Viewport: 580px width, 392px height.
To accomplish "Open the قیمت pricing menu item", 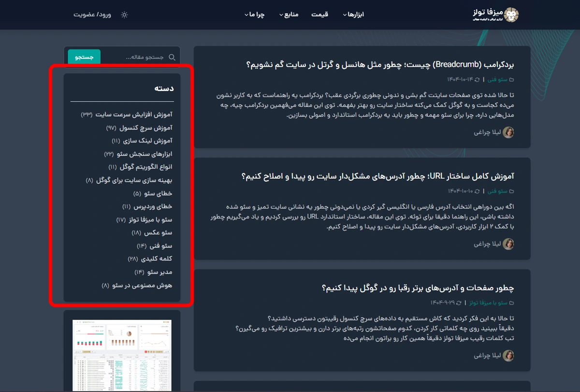I will (319, 15).
